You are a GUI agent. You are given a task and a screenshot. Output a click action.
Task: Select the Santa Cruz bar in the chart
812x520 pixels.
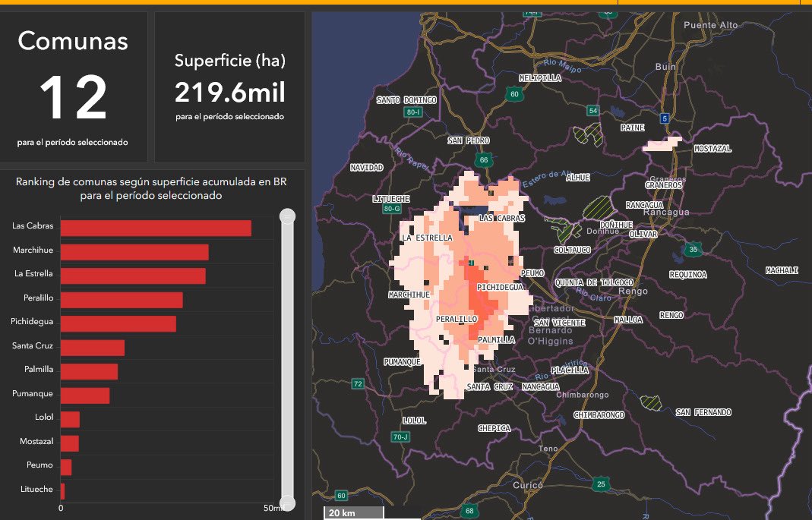click(x=92, y=348)
